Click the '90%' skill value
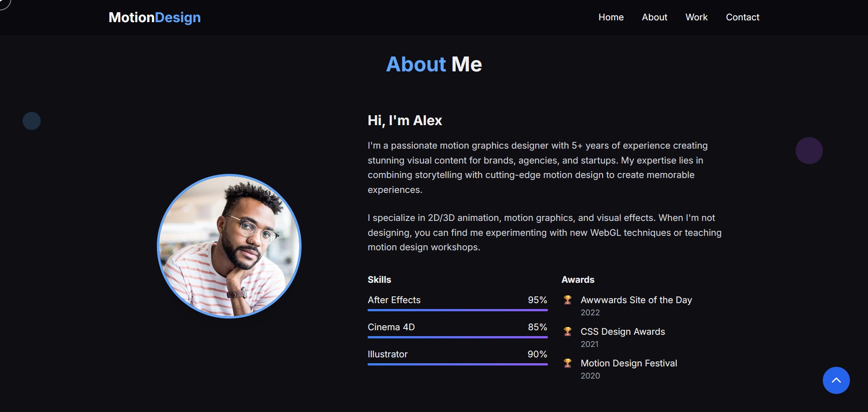The image size is (868, 412). click(x=538, y=354)
